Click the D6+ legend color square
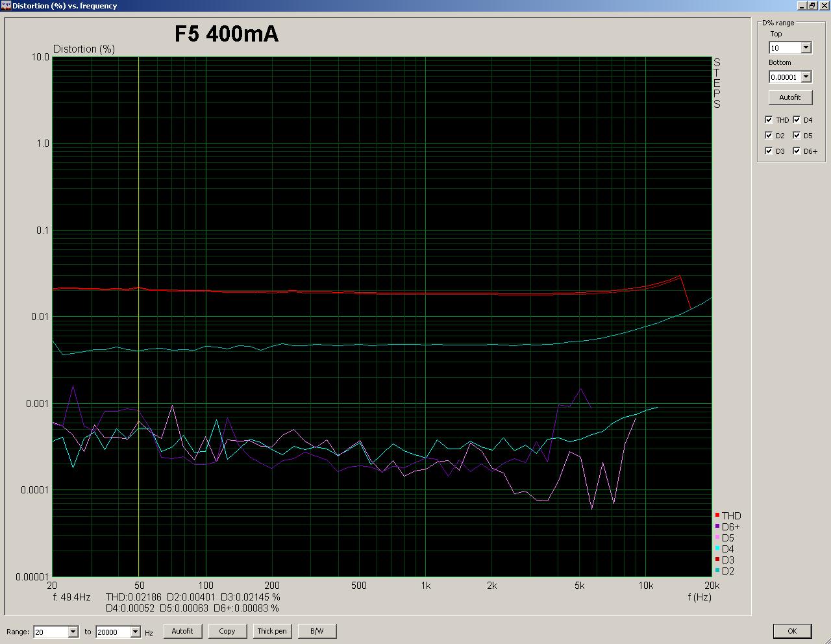831x644 pixels. pos(717,526)
